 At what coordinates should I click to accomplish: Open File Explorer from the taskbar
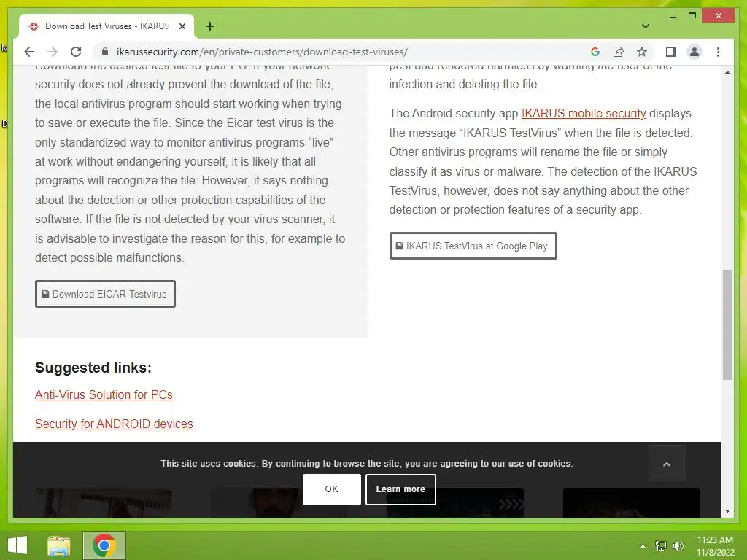(59, 545)
